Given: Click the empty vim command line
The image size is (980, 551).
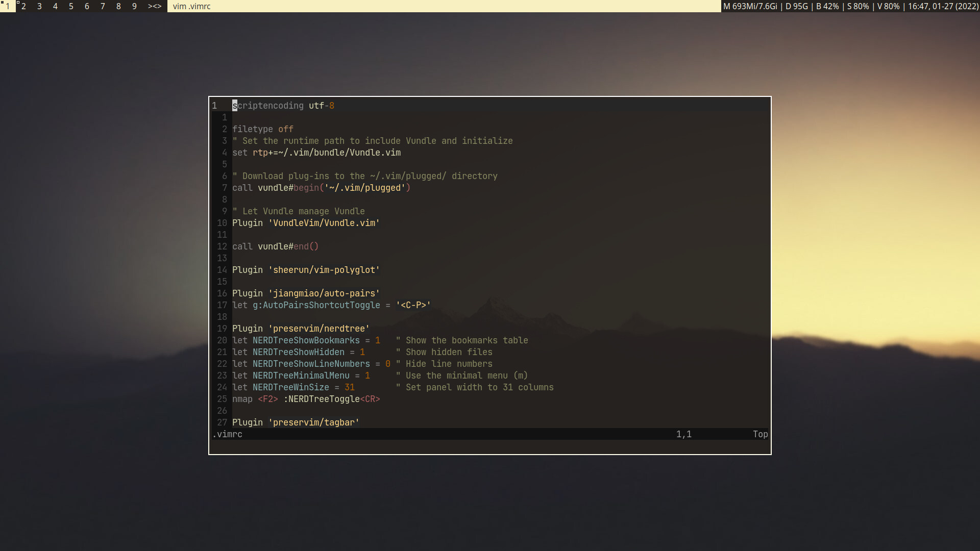Looking at the screenshot, I should [x=490, y=446].
